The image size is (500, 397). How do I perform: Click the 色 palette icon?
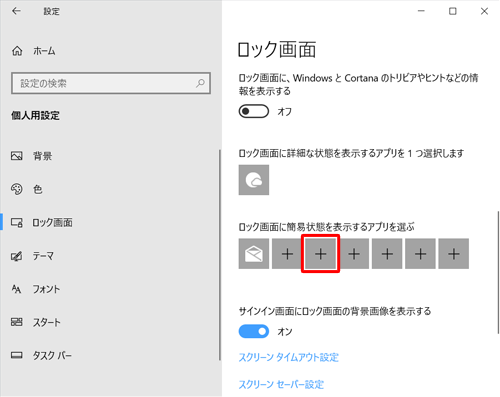tap(17, 189)
